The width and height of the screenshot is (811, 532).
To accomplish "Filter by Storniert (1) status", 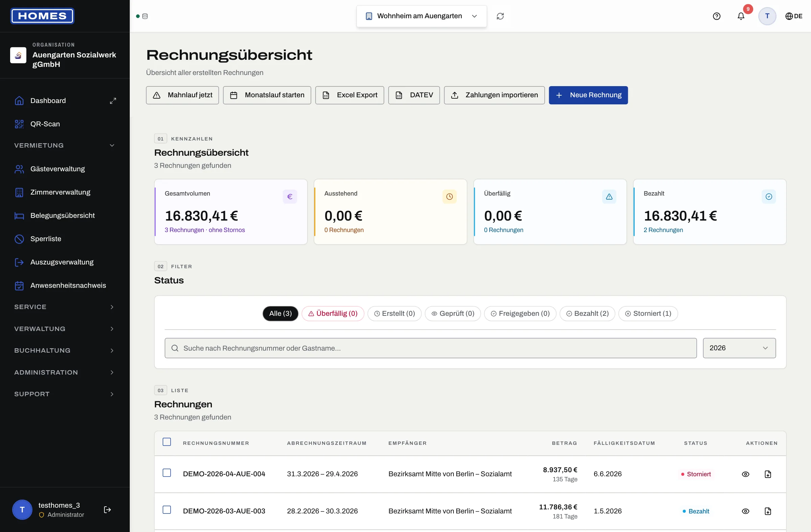I will click(x=648, y=313).
